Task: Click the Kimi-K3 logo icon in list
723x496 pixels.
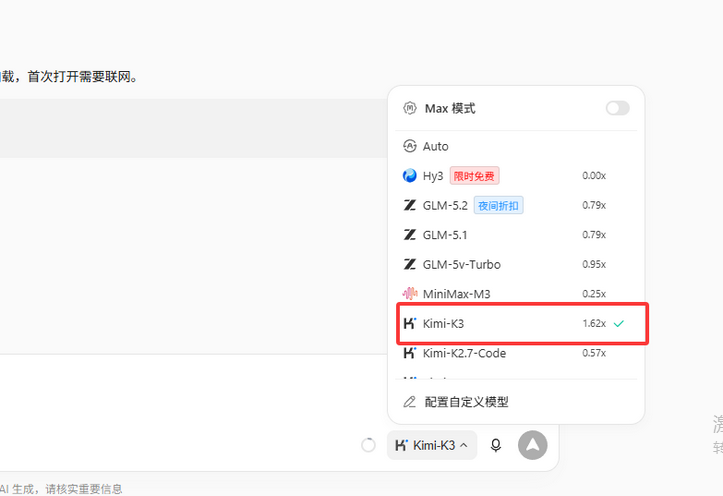Action: point(409,323)
